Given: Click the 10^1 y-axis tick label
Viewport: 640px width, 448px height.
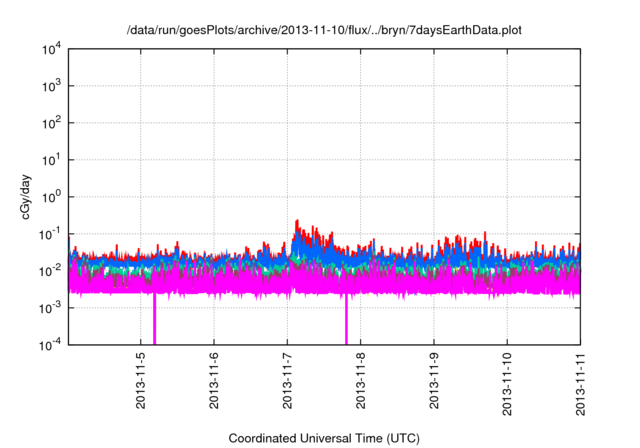Looking at the screenshot, I should [51, 160].
